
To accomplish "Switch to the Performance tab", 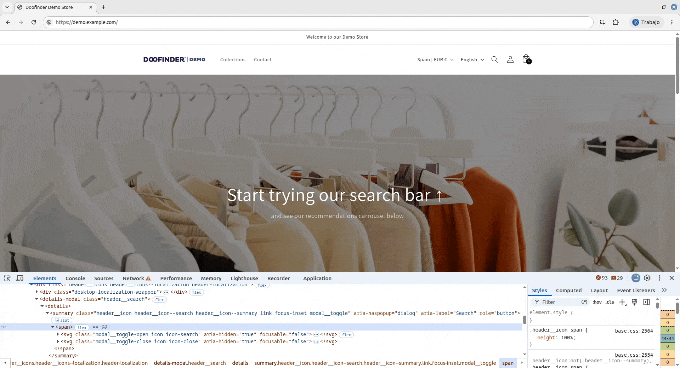I will click(x=176, y=278).
